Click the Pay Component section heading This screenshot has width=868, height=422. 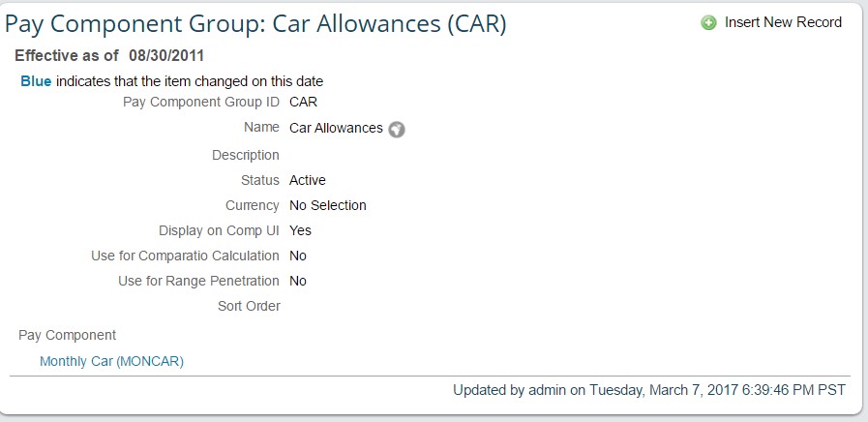68,335
